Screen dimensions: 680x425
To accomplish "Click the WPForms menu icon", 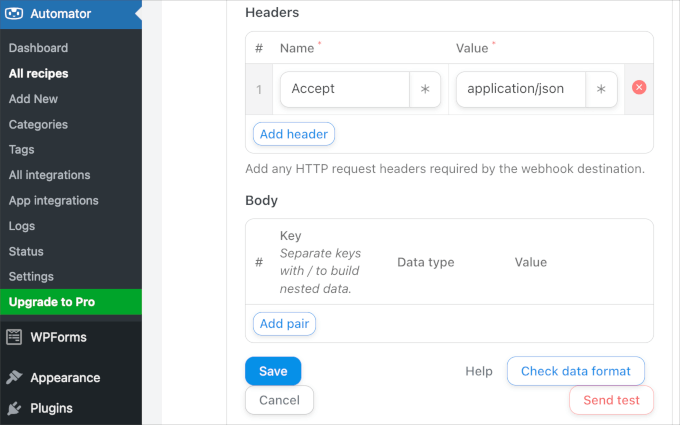I will (15, 337).
